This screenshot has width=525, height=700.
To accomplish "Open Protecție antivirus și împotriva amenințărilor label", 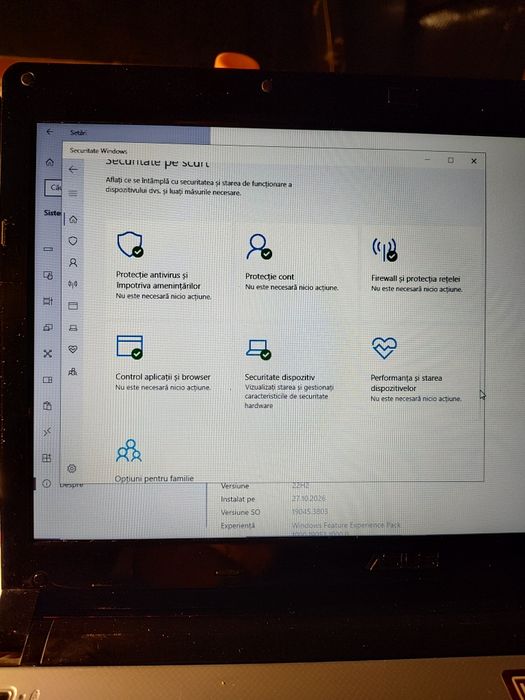I will pos(158,280).
